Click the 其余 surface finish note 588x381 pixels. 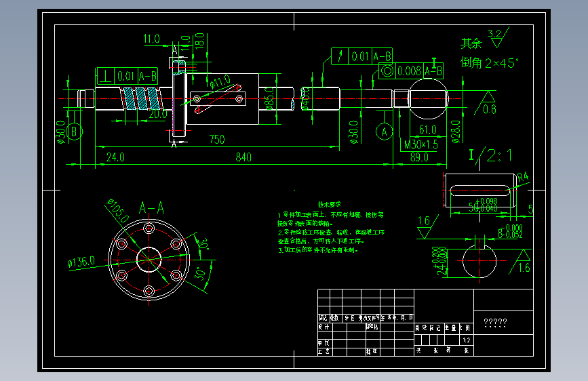[471, 43]
